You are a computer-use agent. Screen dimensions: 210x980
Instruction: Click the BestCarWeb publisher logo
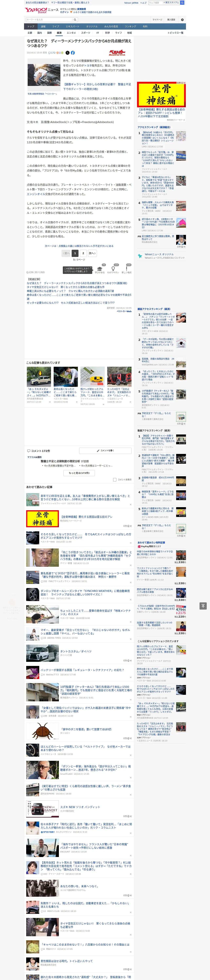(117, 53)
